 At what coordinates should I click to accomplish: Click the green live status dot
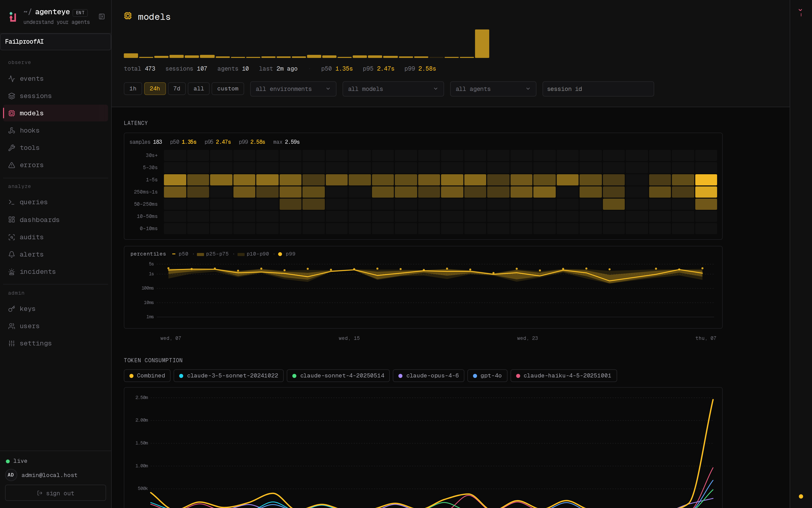[8, 461]
